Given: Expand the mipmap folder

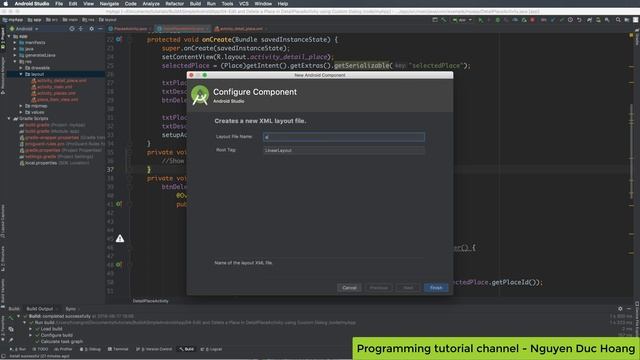Looking at the screenshot, I should click(21, 106).
